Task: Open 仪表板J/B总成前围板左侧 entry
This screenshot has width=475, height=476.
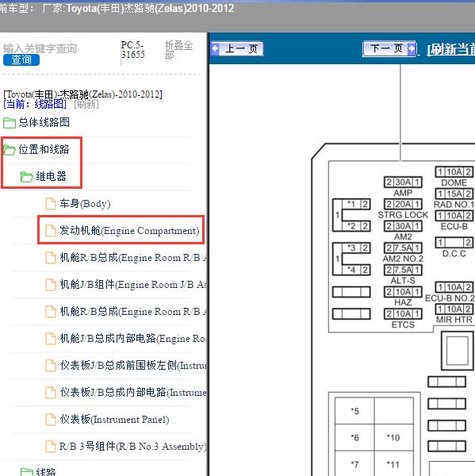Action: [x=133, y=365]
